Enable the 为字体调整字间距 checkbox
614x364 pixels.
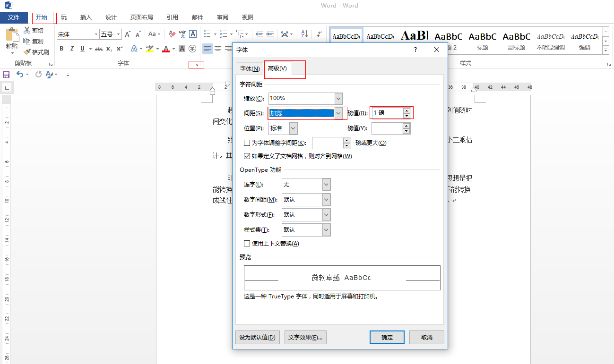(x=246, y=143)
